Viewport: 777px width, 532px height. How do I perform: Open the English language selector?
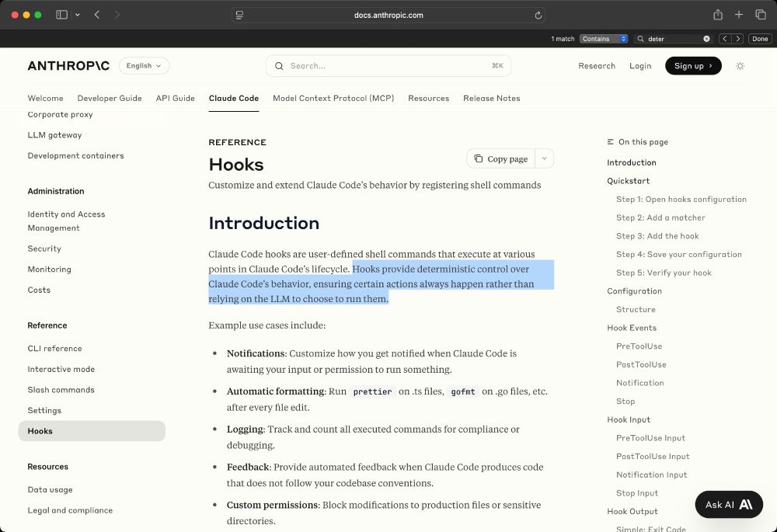click(x=144, y=66)
